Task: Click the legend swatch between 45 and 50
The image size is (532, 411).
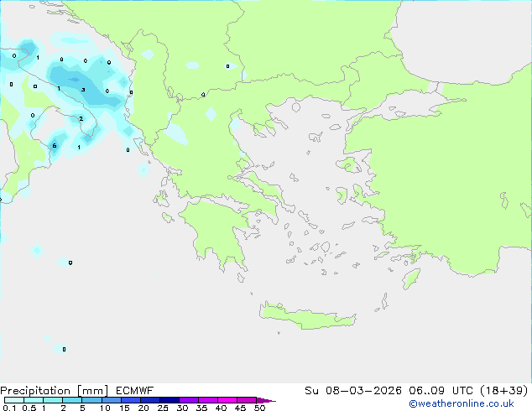Action: tap(247, 400)
